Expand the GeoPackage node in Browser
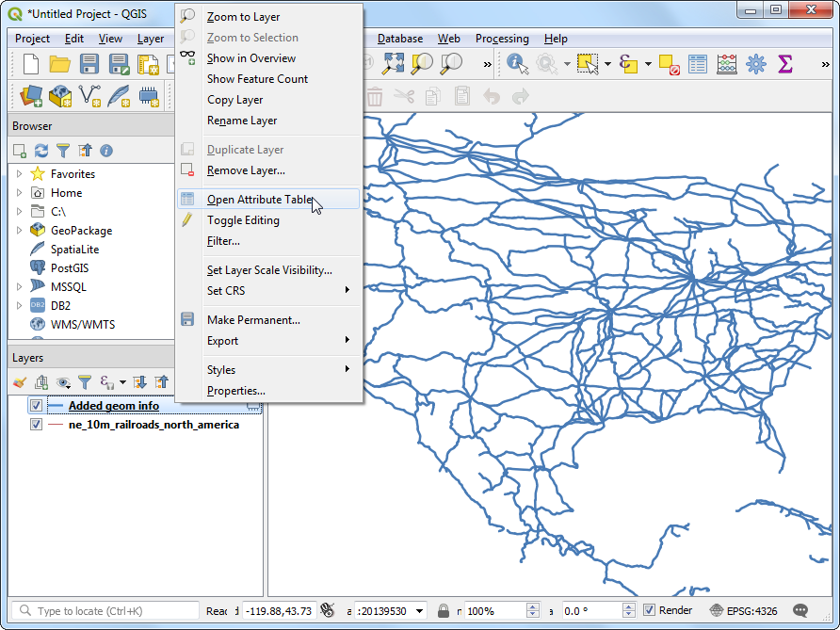Screen dimensions: 840x630 click(x=19, y=231)
